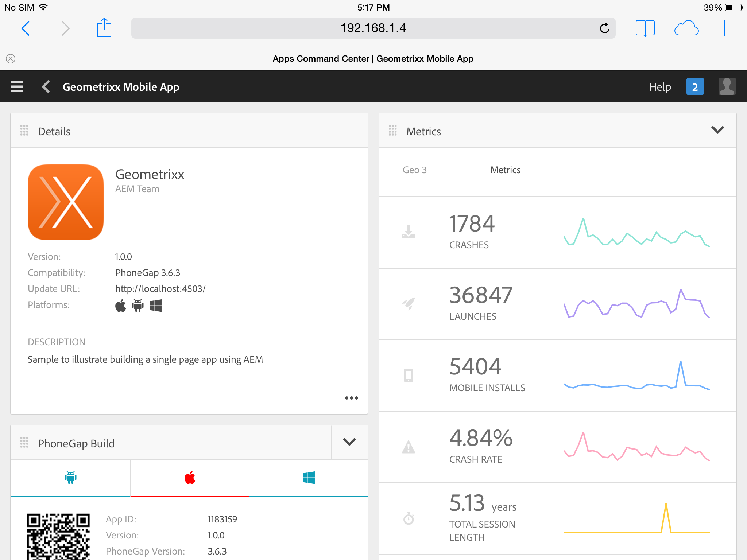Select the address bar 192.168.1.4
This screenshot has height=560, width=747.
tap(373, 28)
